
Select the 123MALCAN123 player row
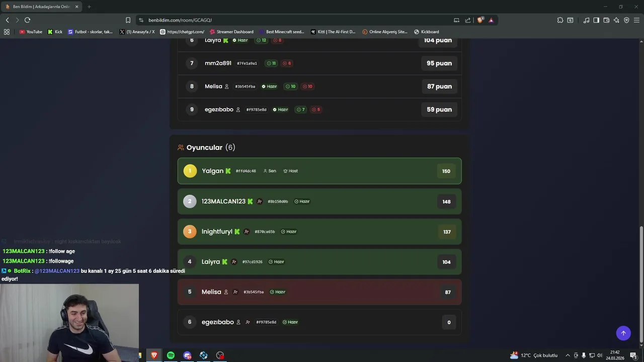pyautogui.click(x=319, y=202)
